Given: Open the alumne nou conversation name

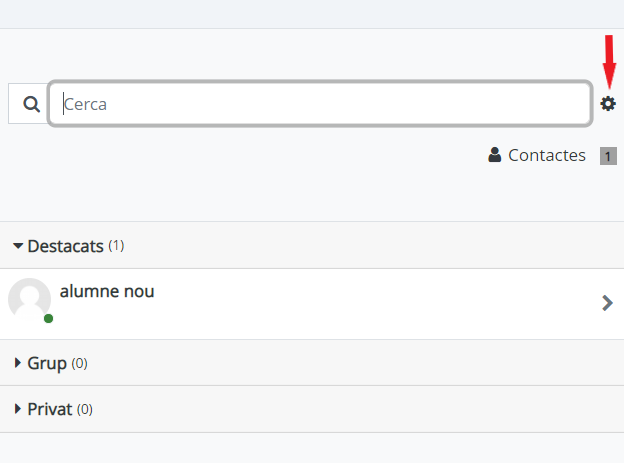Looking at the screenshot, I should [107, 291].
